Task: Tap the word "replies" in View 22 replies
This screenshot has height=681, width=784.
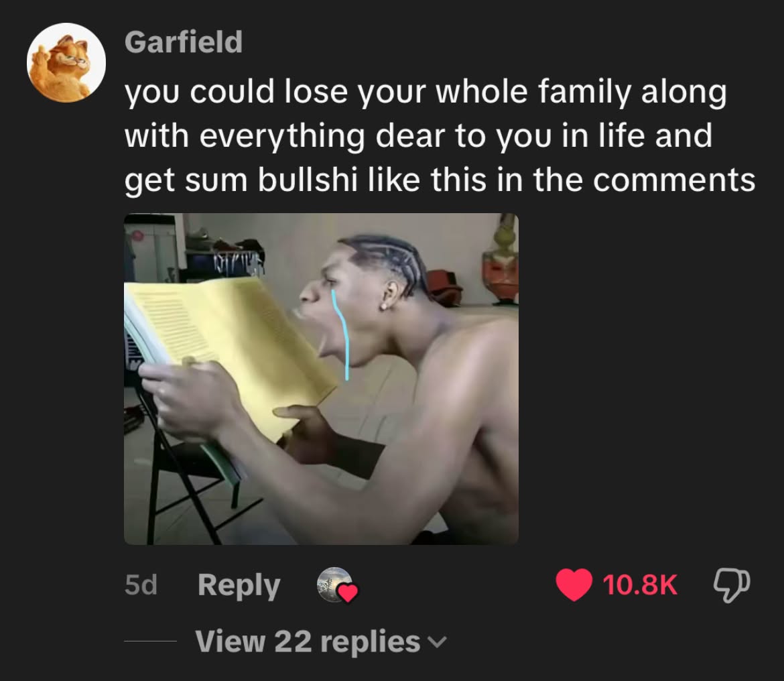Action: pyautogui.click(x=371, y=641)
